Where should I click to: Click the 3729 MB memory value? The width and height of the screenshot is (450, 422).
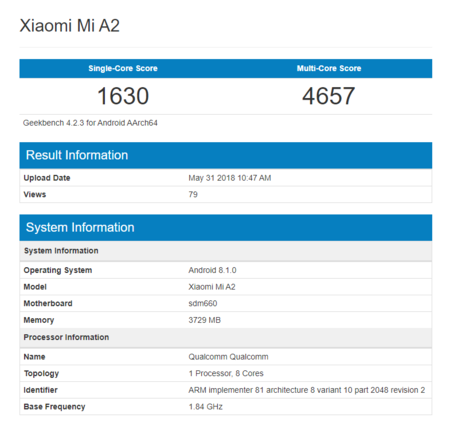(205, 320)
